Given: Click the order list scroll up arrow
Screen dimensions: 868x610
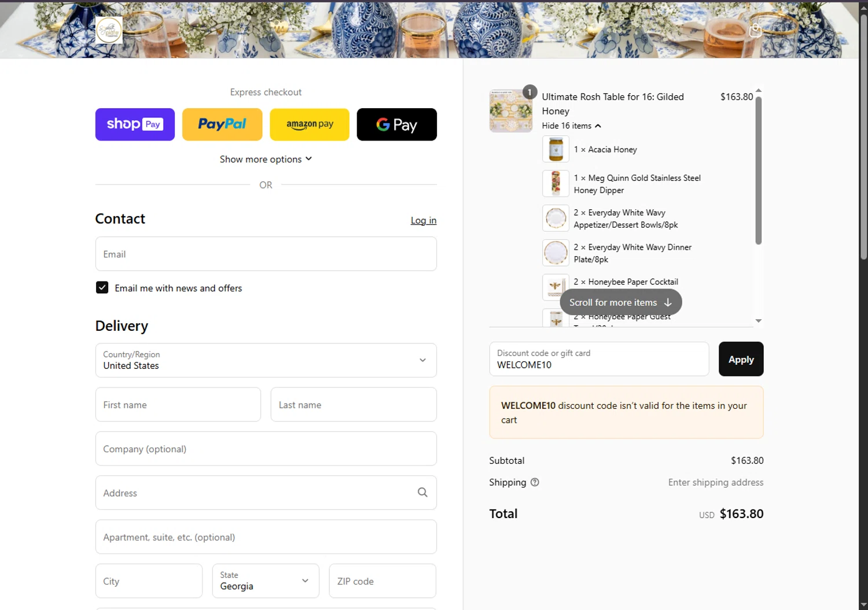Looking at the screenshot, I should click(759, 91).
